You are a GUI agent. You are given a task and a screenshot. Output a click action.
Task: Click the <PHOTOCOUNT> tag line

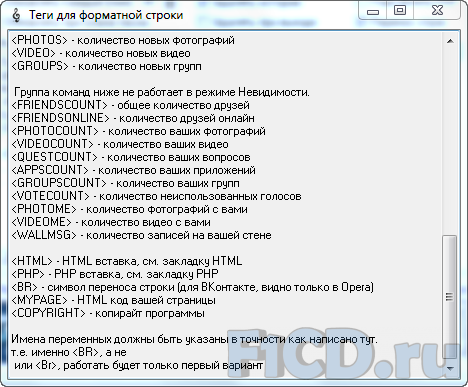[138, 131]
